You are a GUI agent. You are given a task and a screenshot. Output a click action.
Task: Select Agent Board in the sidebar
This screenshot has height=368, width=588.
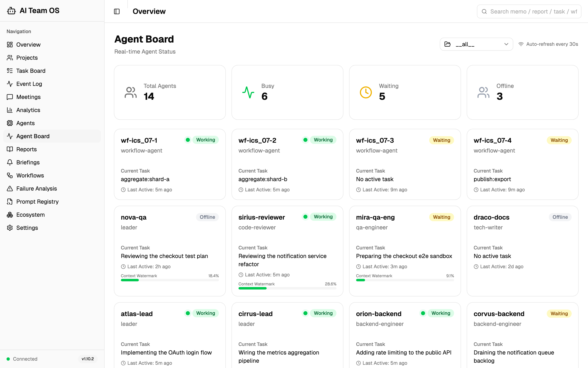pos(52,136)
